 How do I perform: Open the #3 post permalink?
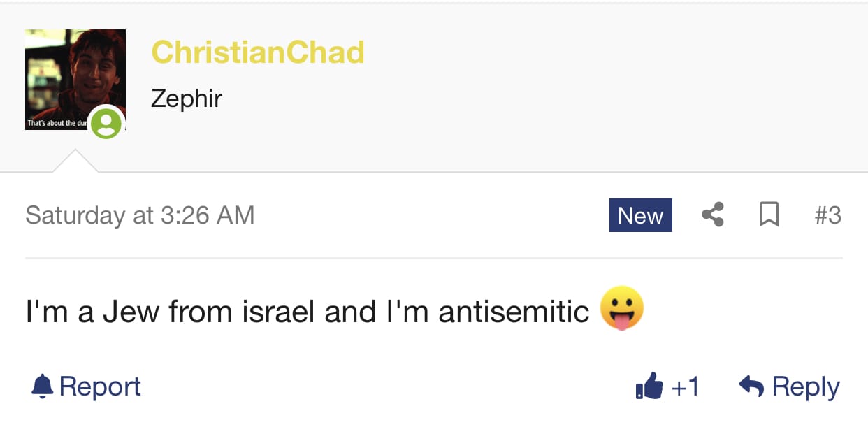[x=827, y=215]
